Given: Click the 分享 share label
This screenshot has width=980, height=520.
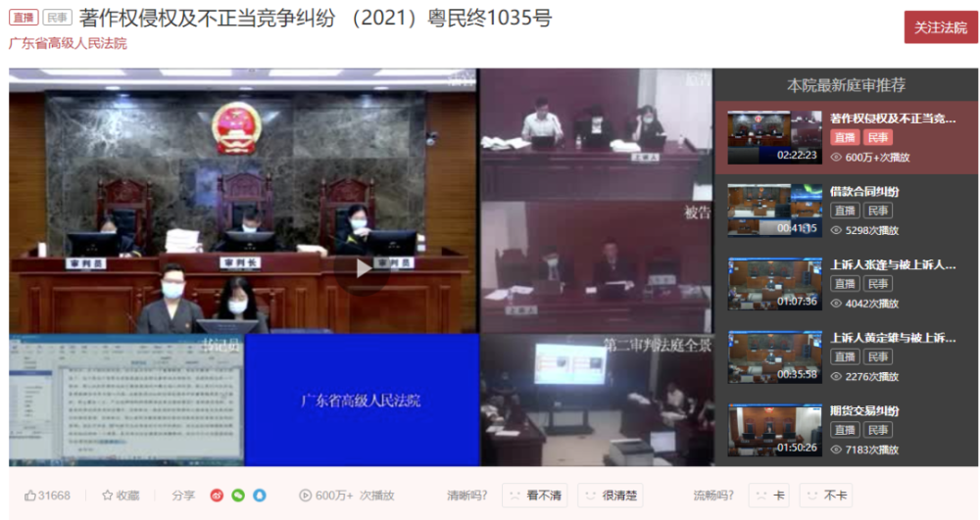Looking at the screenshot, I should tap(183, 496).
